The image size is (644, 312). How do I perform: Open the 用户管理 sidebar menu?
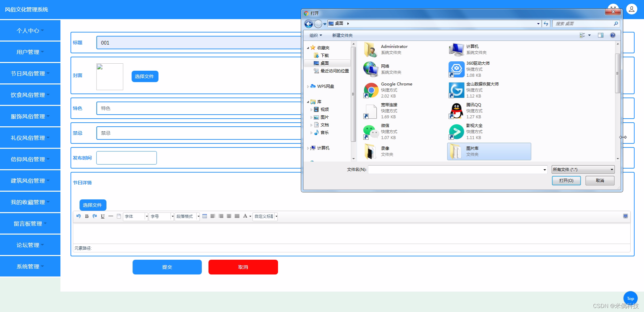coord(30,52)
